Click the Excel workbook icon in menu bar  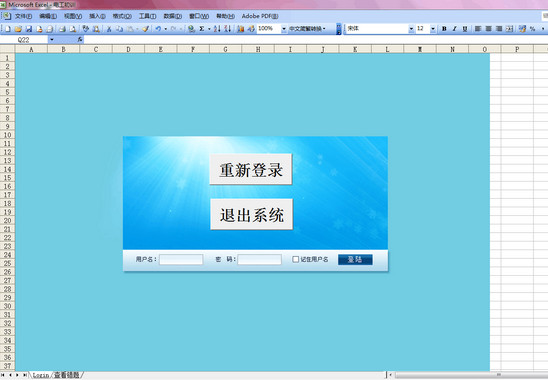tap(7, 16)
